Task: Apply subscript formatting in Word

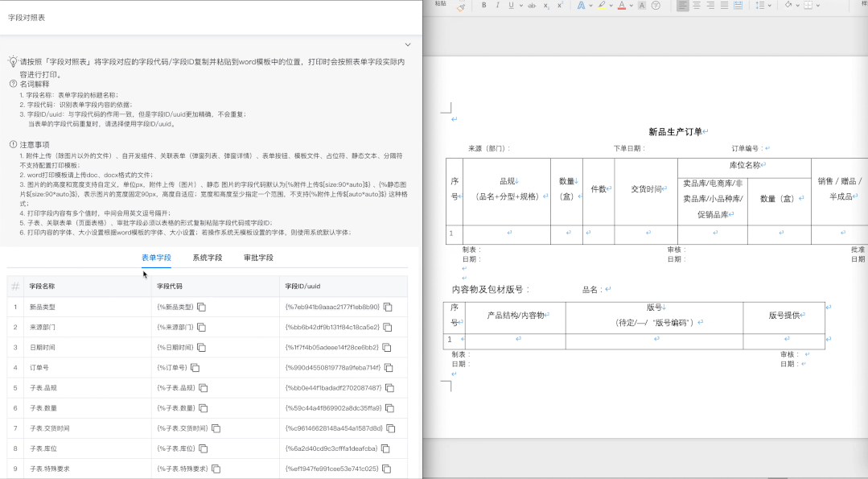Action: pos(546,5)
